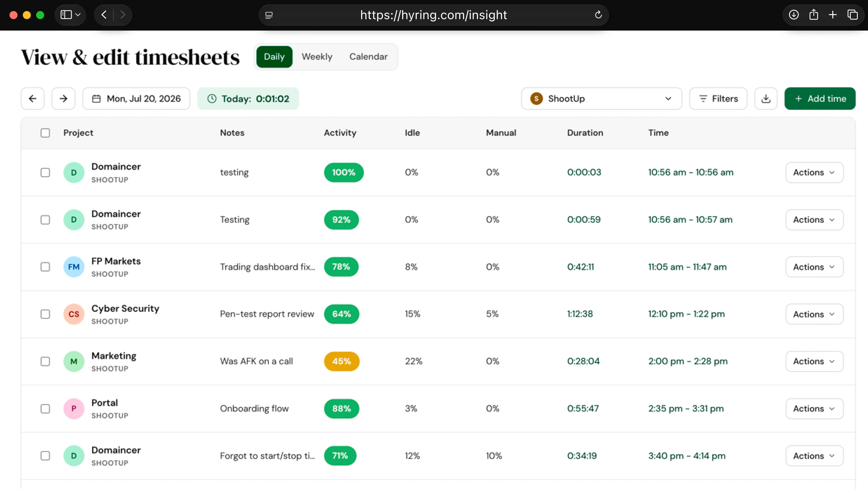Go to next day with right arrow
Viewport: 868px width, 489px height.
pos(63,98)
